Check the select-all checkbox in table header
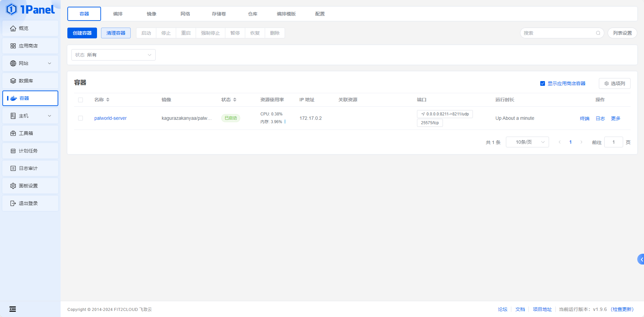Screen dimensions: 644x317 (80, 100)
